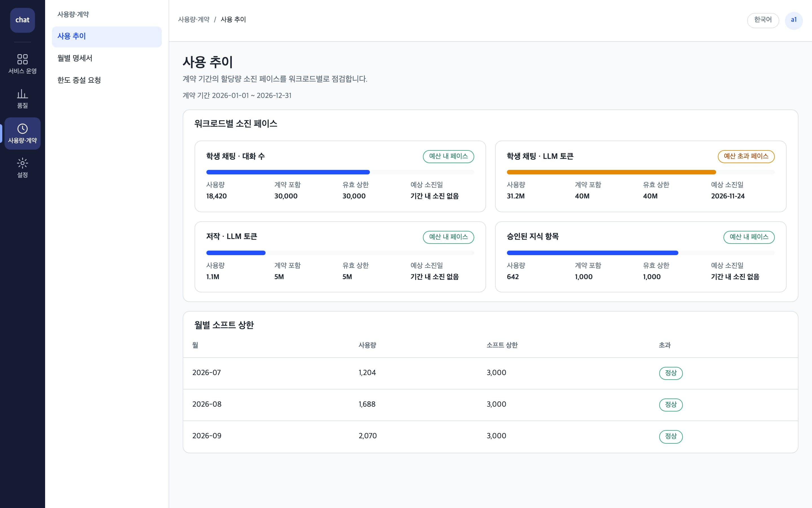Select 사용량·계약 clock icon in sidebar
The image size is (812, 508).
pos(23,133)
